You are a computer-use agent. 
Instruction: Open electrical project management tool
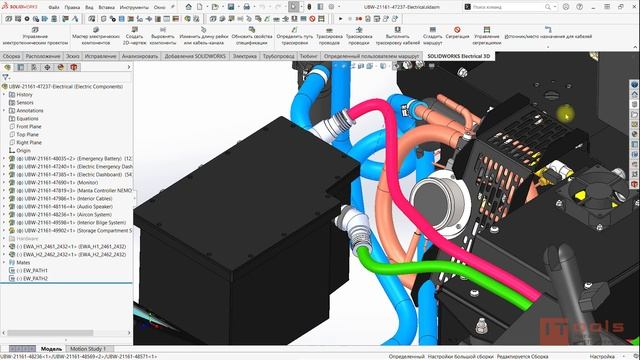[x=35, y=36]
